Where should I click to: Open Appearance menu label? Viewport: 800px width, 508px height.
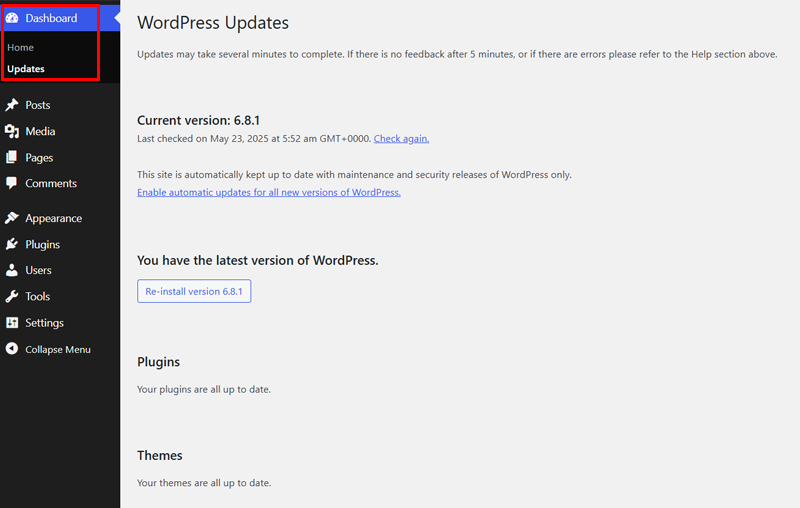[54, 218]
